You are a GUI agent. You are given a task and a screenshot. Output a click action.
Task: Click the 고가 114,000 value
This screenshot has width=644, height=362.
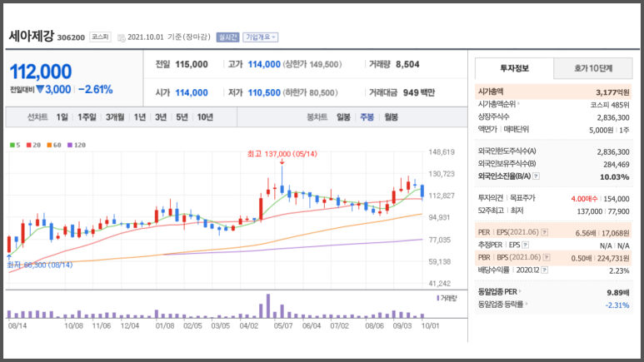(x=264, y=64)
